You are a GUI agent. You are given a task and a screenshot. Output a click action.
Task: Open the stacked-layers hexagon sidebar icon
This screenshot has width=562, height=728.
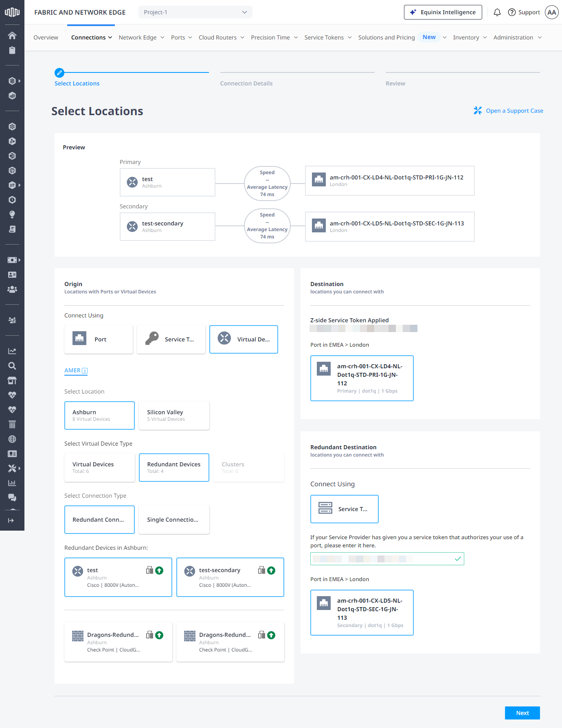pyautogui.click(x=12, y=81)
